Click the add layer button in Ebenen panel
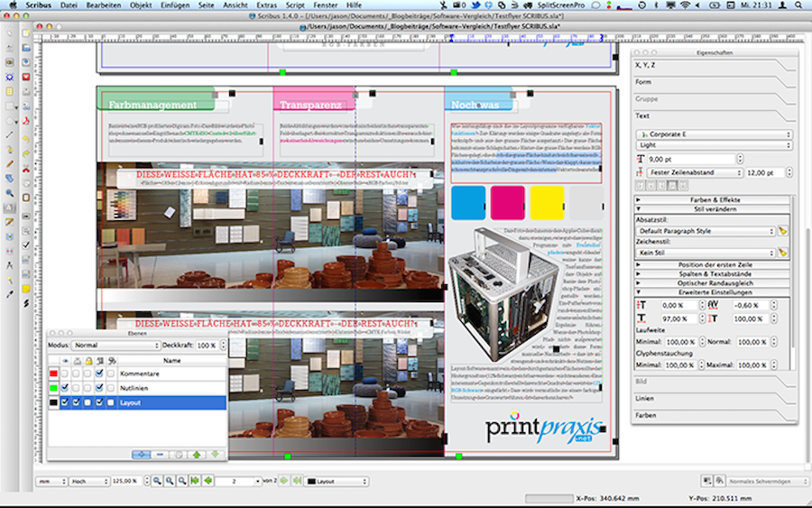Screen dimensions: 812x508 [x=142, y=454]
